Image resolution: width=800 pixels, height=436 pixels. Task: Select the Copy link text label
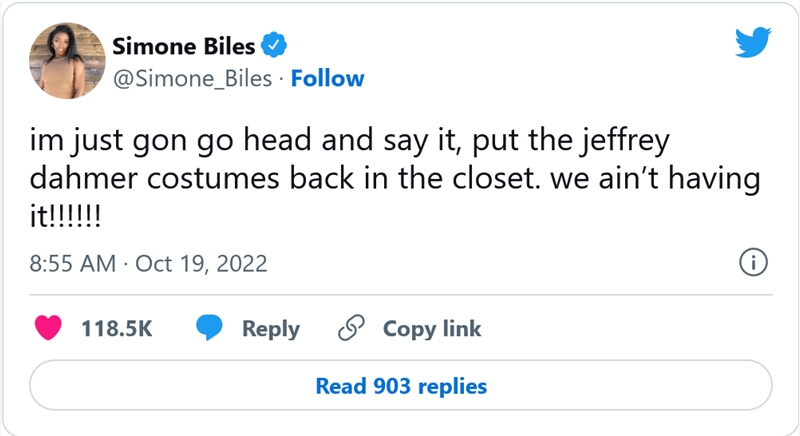432,329
